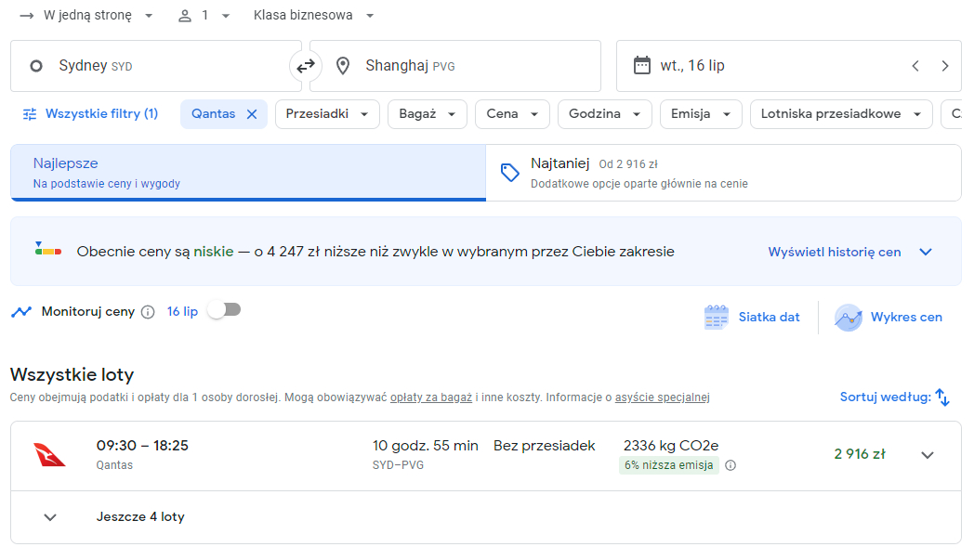The image size is (974, 560).
Task: Go to the previous date arrow
Action: point(915,66)
